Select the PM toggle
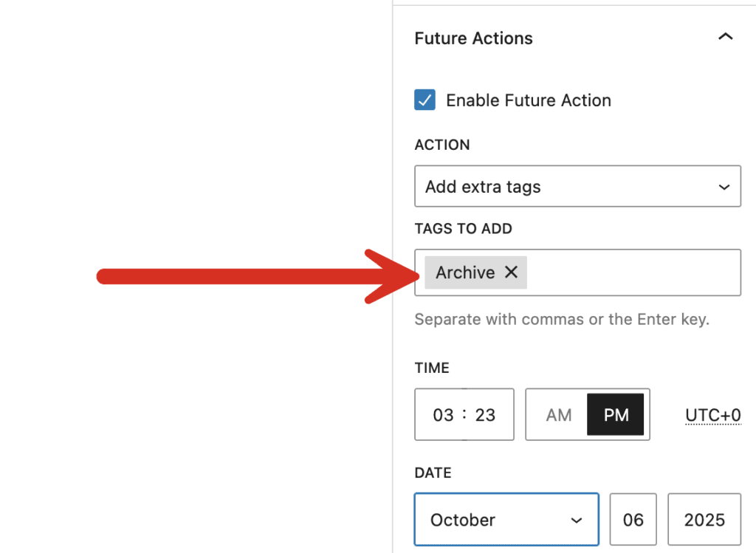This screenshot has height=553, width=756. [x=616, y=414]
